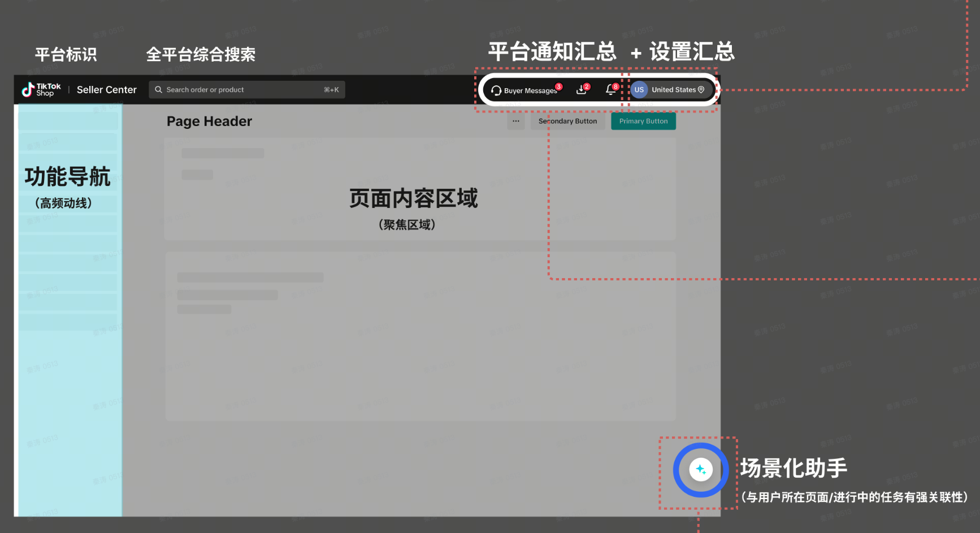Click the Seller Center title text
Image resolution: width=980 pixels, height=533 pixels.
coord(106,90)
